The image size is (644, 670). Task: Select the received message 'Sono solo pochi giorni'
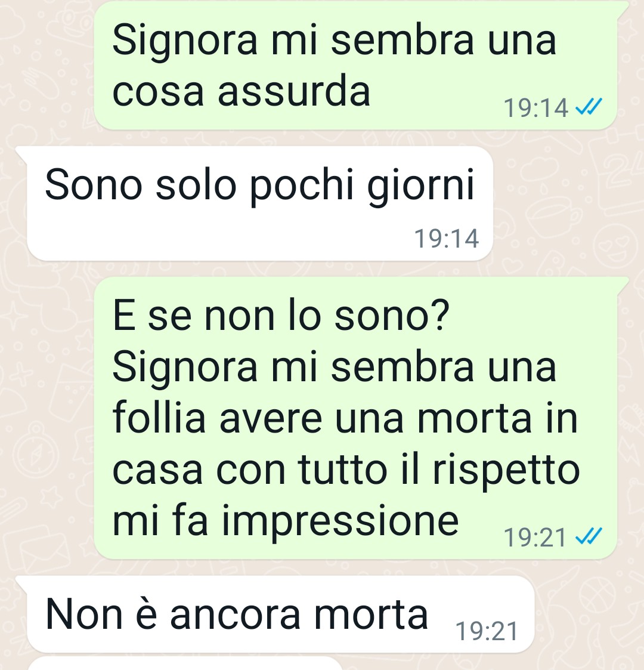coord(260,203)
